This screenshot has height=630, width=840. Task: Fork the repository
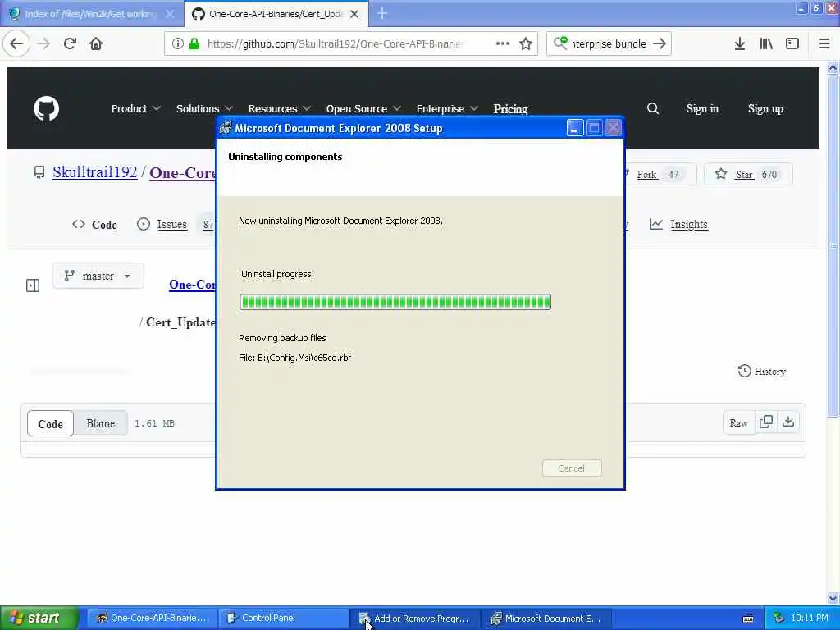pyautogui.click(x=660, y=174)
